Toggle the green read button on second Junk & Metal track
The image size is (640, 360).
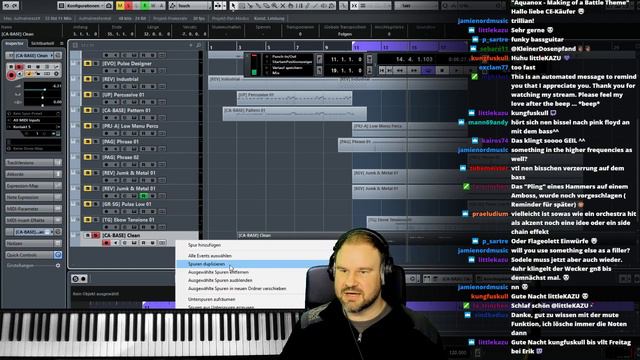pos(144,196)
